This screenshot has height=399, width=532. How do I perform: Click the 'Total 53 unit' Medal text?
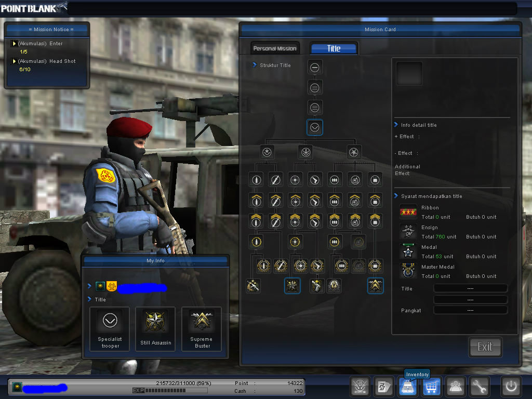click(437, 257)
